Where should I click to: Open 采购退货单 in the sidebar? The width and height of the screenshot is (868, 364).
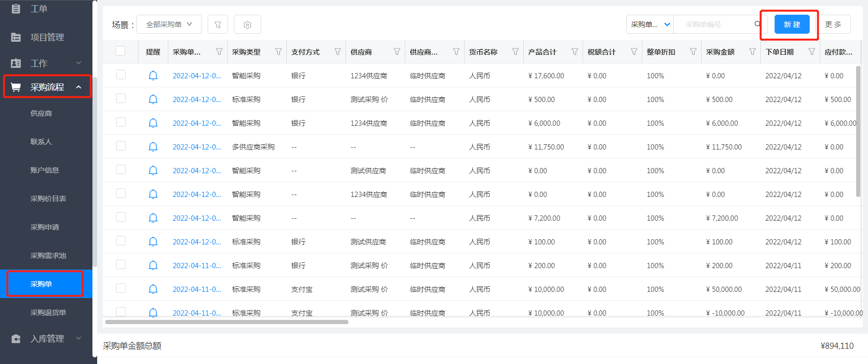48,313
